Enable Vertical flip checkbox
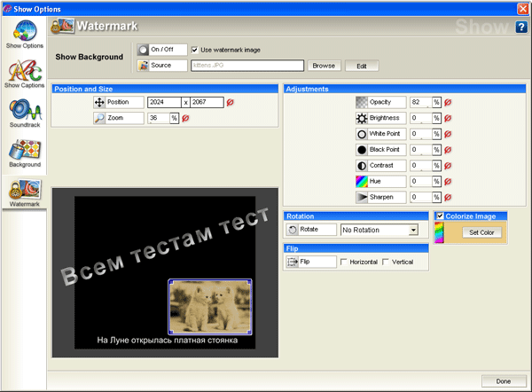The width and height of the screenshot is (532, 392). pos(386,262)
